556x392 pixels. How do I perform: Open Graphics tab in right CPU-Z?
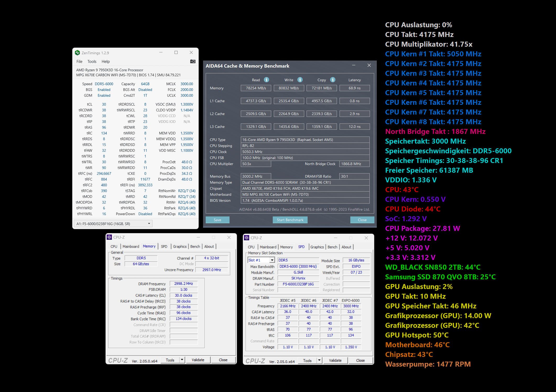pyautogui.click(x=317, y=247)
